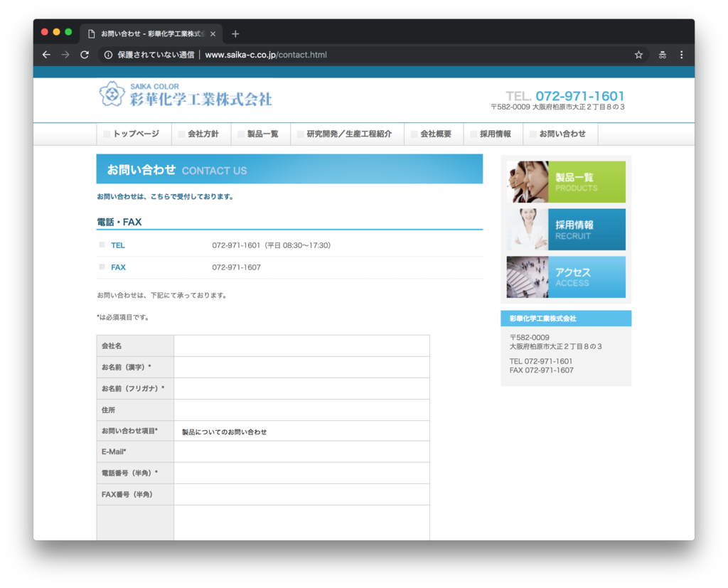Image resolution: width=728 pixels, height=588 pixels.
Task: Click the 電話・FAX section heading
Action: click(x=119, y=222)
